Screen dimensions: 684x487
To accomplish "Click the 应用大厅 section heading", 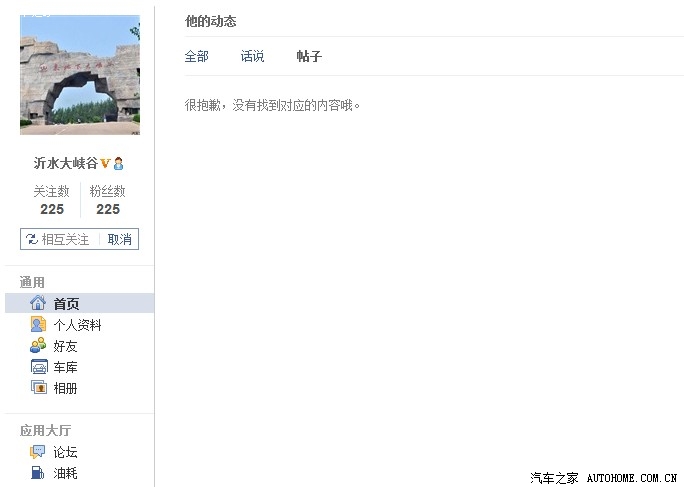I will [45, 431].
